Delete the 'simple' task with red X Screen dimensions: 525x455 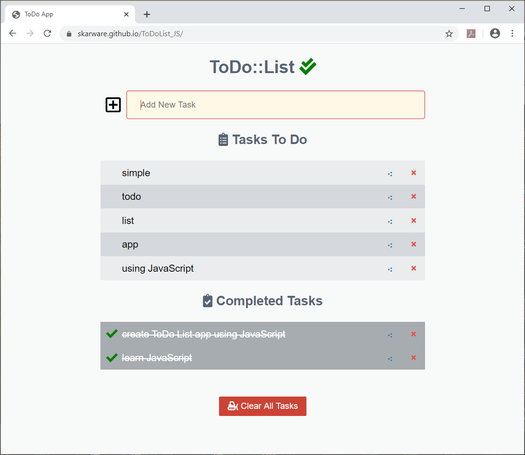point(414,173)
